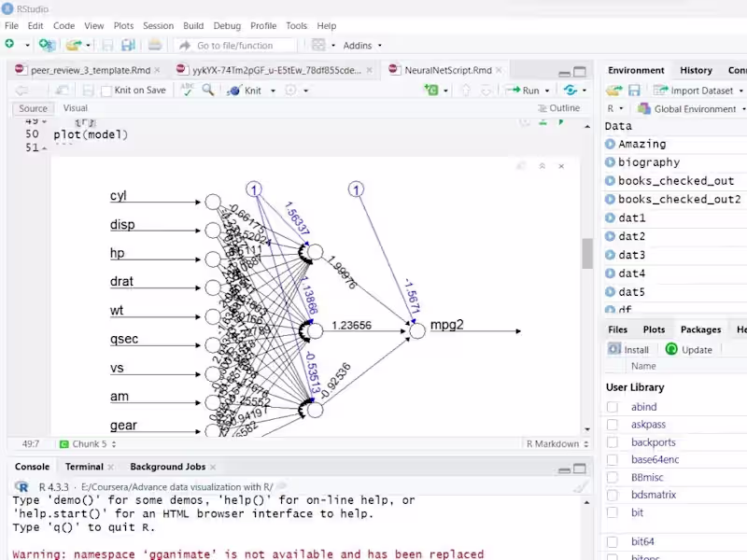
Task: Check the bdsmatrix package checkbox
Action: point(613,495)
